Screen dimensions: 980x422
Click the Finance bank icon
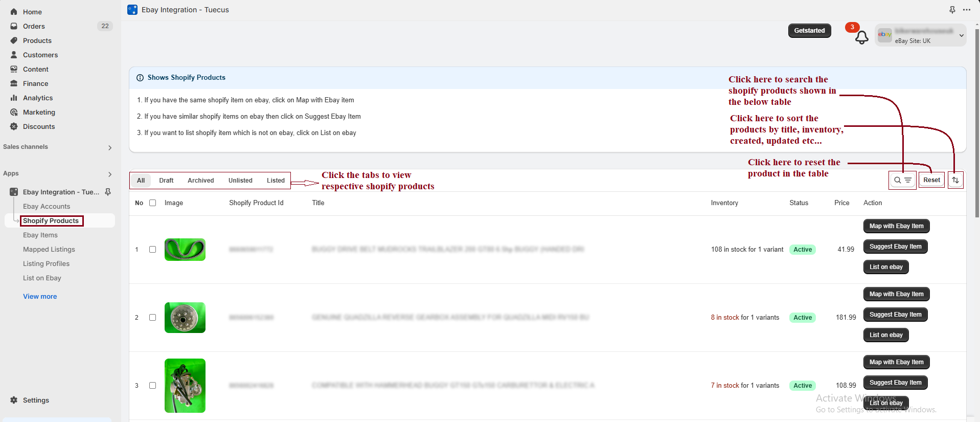(14, 83)
